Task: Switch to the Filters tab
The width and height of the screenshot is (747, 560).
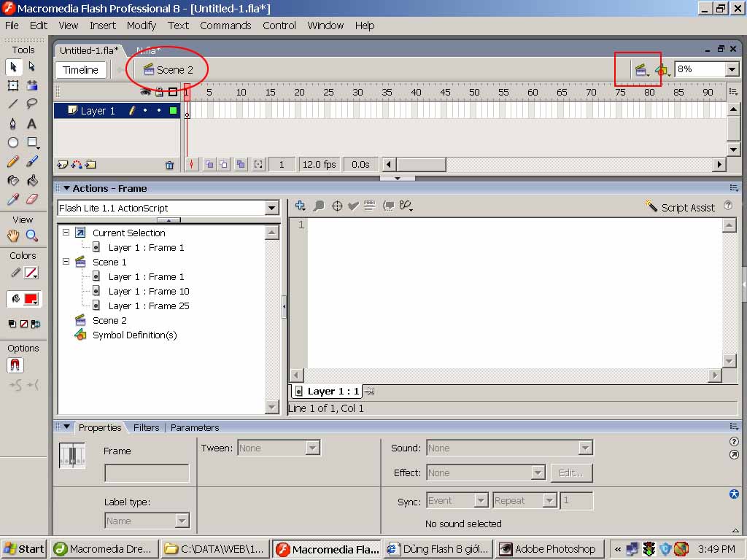Action: (146, 427)
